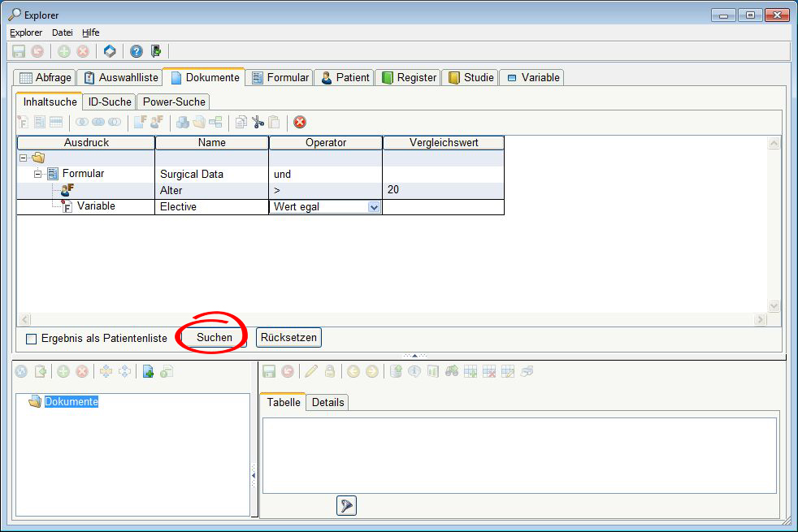Switch to the Power-Suche tab

(174, 102)
